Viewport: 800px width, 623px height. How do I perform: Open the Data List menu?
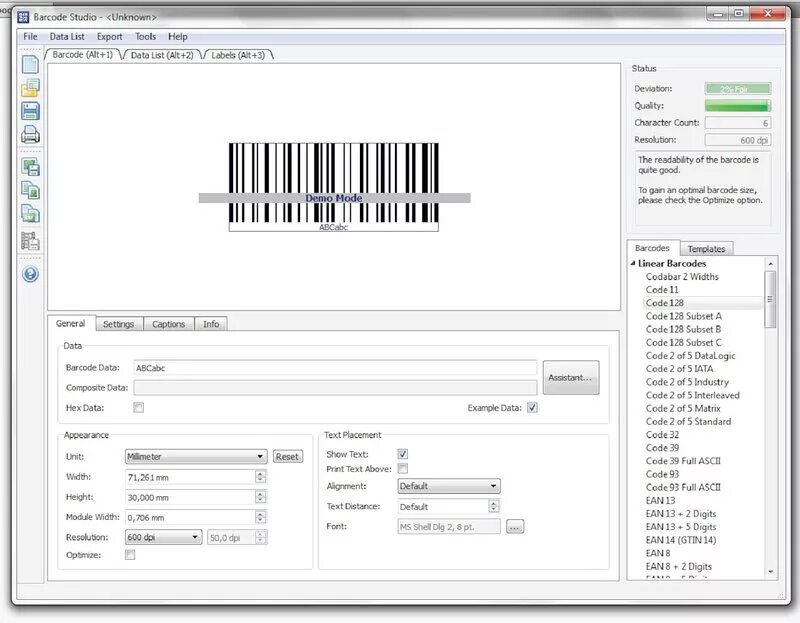coord(67,36)
